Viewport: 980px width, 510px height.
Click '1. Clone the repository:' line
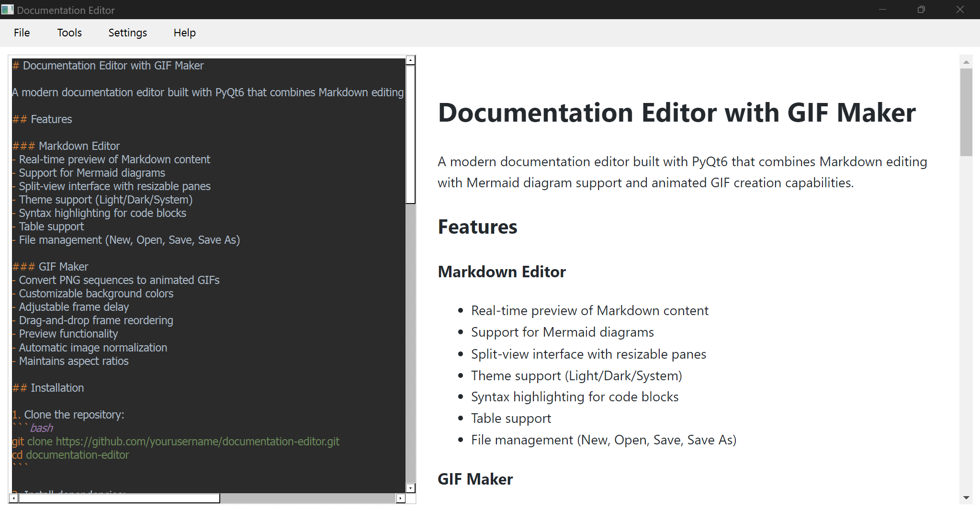(x=68, y=415)
